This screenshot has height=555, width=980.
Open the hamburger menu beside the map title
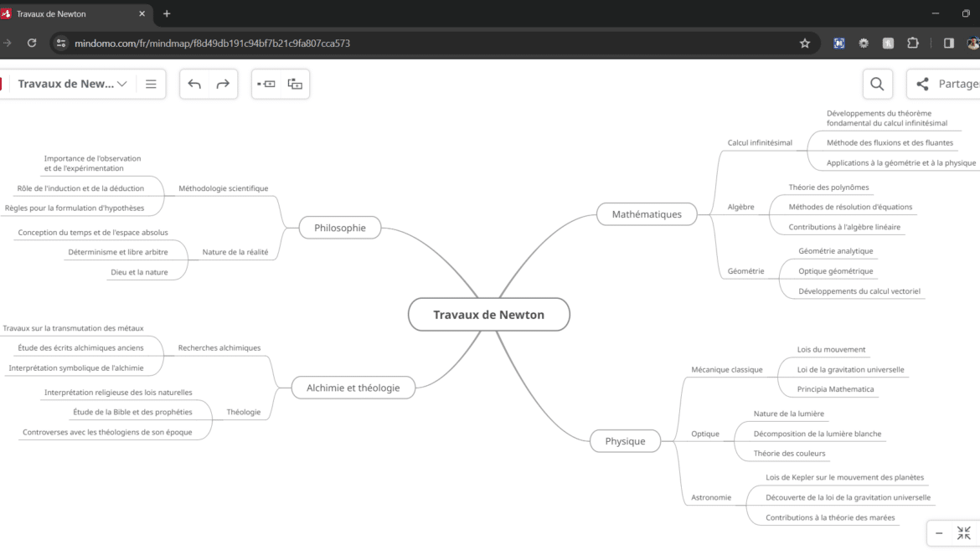(x=151, y=84)
